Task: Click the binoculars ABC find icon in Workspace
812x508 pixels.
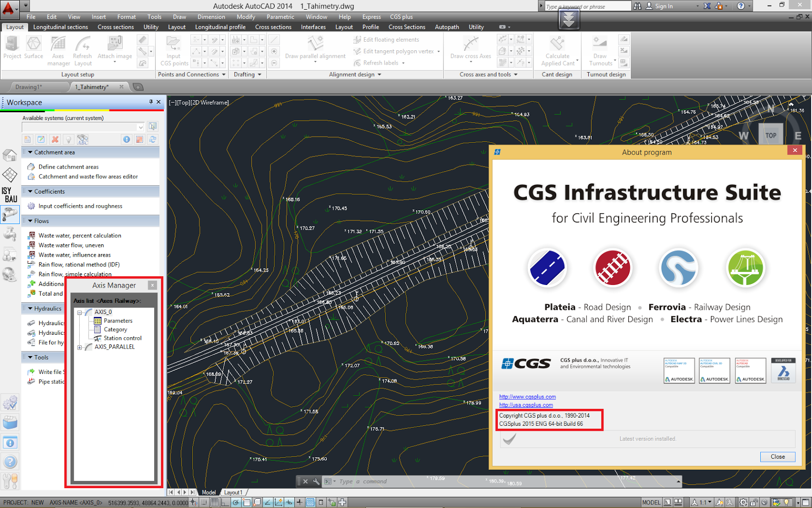Action: pos(83,139)
